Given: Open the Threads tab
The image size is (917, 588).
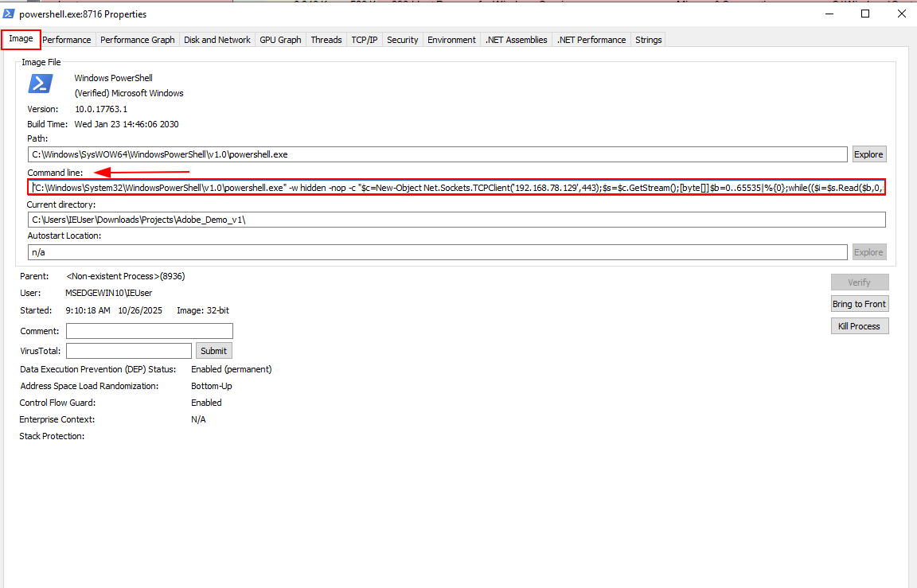Looking at the screenshot, I should pyautogui.click(x=326, y=40).
